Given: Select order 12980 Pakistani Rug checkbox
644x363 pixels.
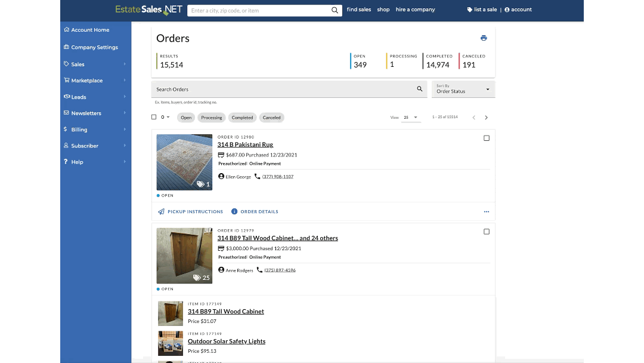Looking at the screenshot, I should tap(487, 138).
